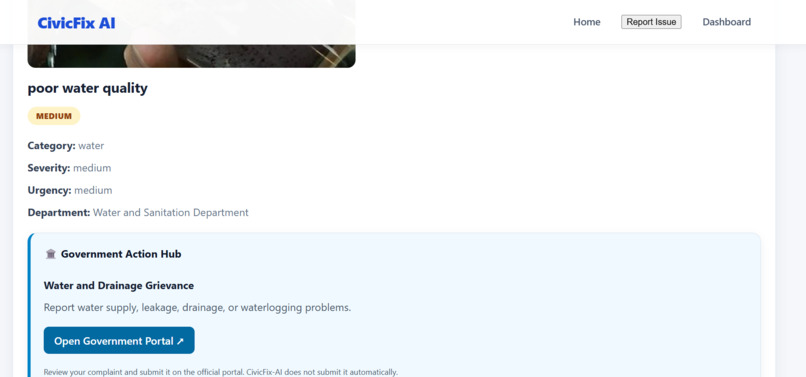Click the 'Report water supply, leakage' description

197,308
